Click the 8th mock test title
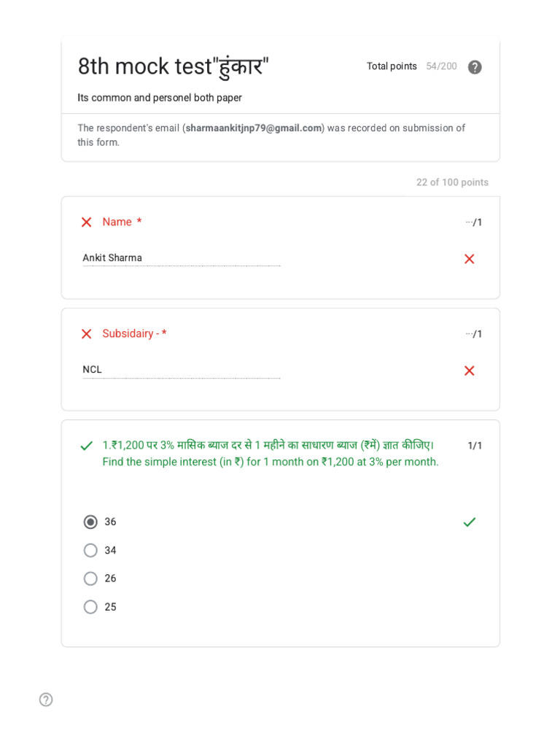Screen dimensions: 560x747 pyautogui.click(x=174, y=67)
